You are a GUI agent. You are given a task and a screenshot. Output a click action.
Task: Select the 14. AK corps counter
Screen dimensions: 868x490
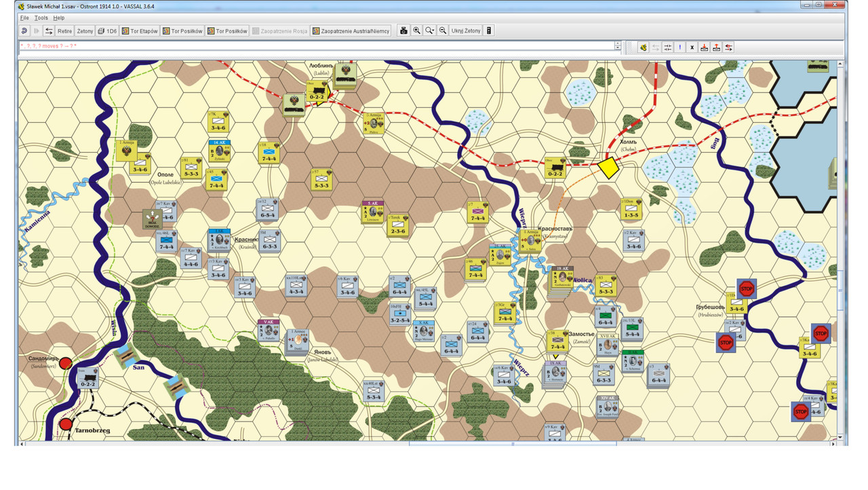[x=220, y=151]
